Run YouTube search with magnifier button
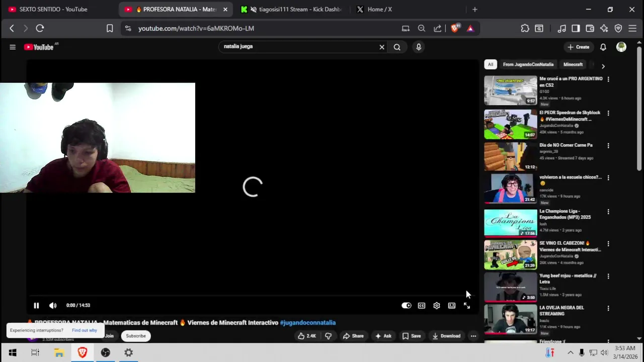This screenshot has height=362, width=644. 397,47
